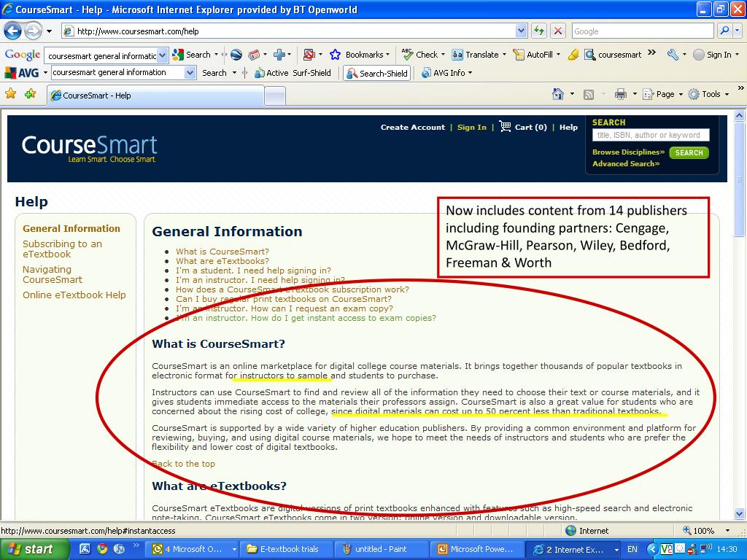The height and width of the screenshot is (560, 747).
Task: Click the Translate toolbar button
Action: [476, 55]
